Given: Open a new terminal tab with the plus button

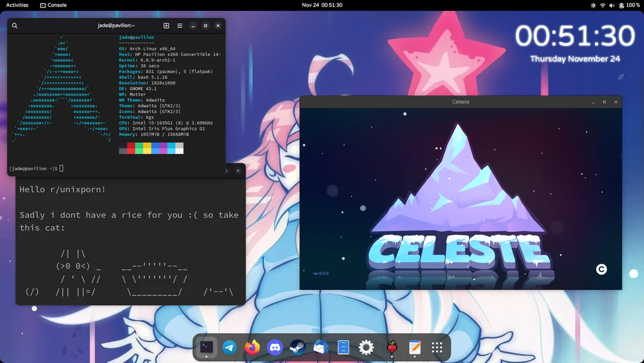Looking at the screenshot, I should pyautogui.click(x=166, y=26).
